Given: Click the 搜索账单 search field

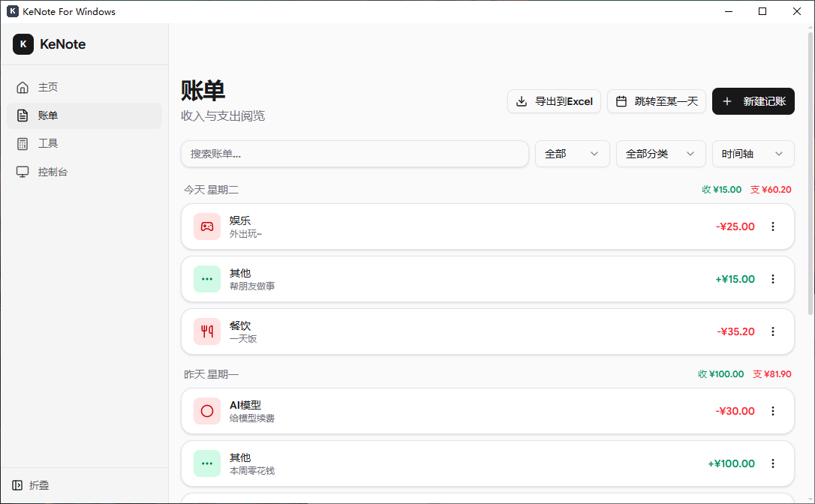Looking at the screenshot, I should 354,154.
